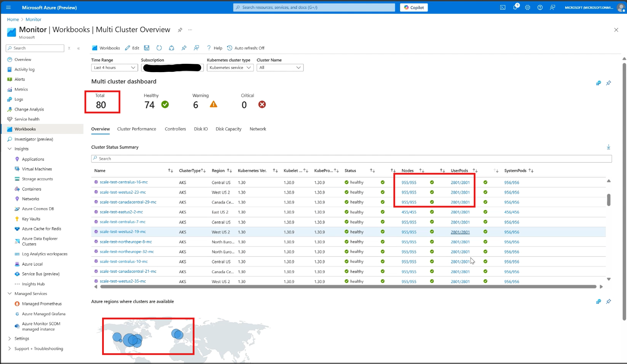Open scale-test-northeurope-8-mc cluster link
The height and width of the screenshot is (364, 627).
pos(126,242)
